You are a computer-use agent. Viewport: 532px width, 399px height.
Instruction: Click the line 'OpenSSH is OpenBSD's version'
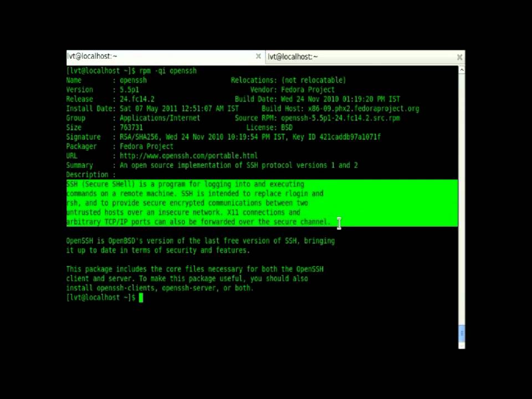tap(201, 241)
